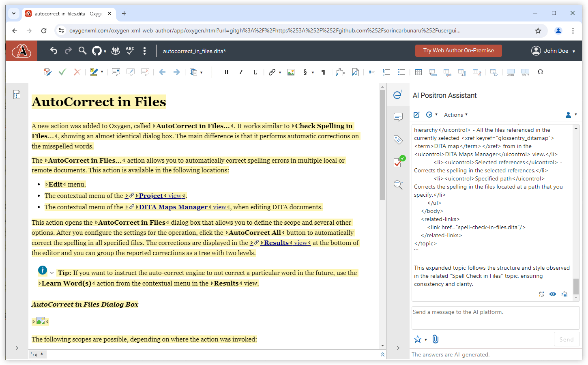Click the Send button

567,339
